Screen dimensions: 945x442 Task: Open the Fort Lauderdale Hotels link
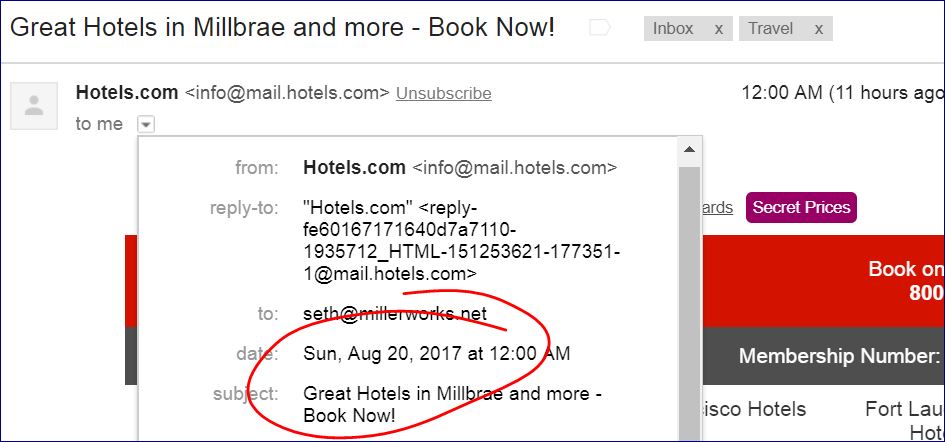(905, 420)
